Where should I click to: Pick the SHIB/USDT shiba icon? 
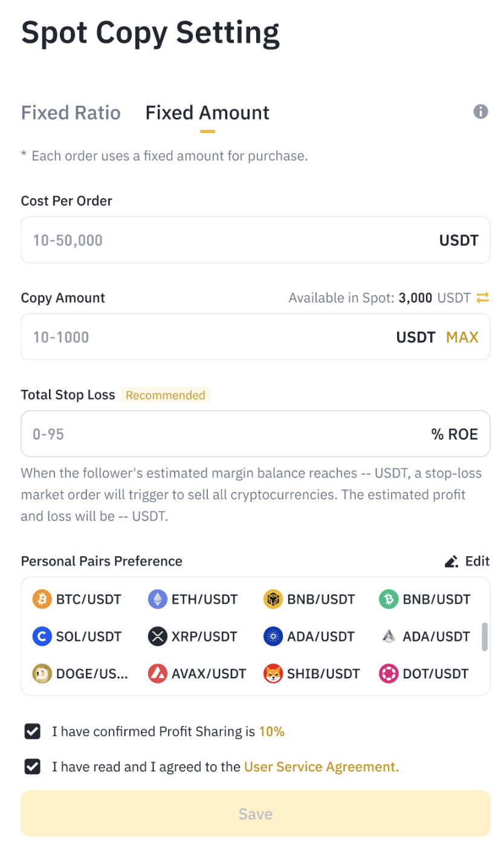(x=273, y=673)
